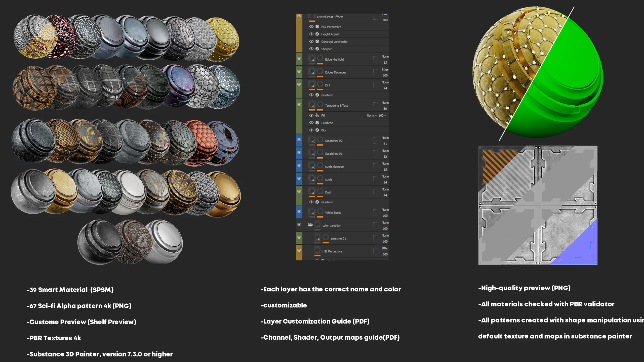The image size is (644, 362).
Task: Click the paint bucket icon on the Fill layer
Action: pyautogui.click(x=317, y=115)
